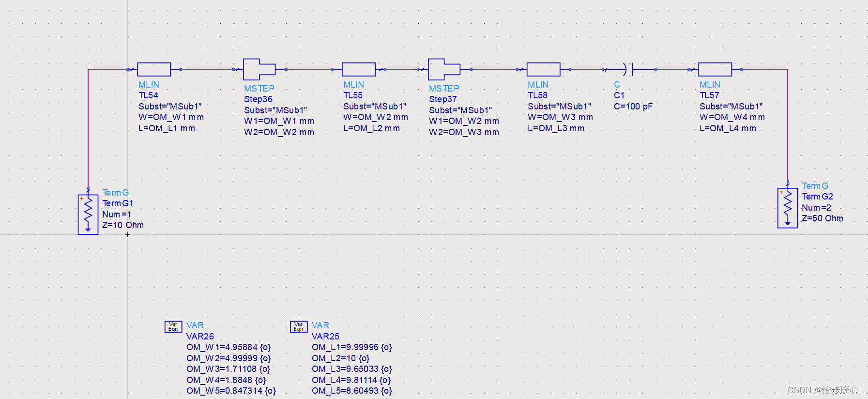Screen dimensions: 868x399
Task: Click the OM_L2=10 variable
Action: (341, 358)
